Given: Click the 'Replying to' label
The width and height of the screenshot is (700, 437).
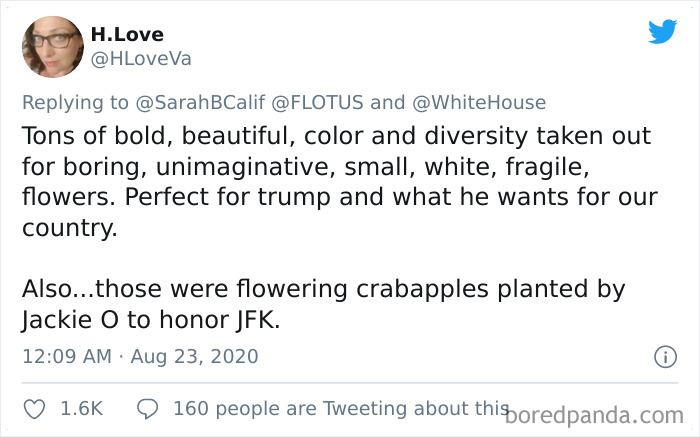Looking at the screenshot, I should (76, 102).
